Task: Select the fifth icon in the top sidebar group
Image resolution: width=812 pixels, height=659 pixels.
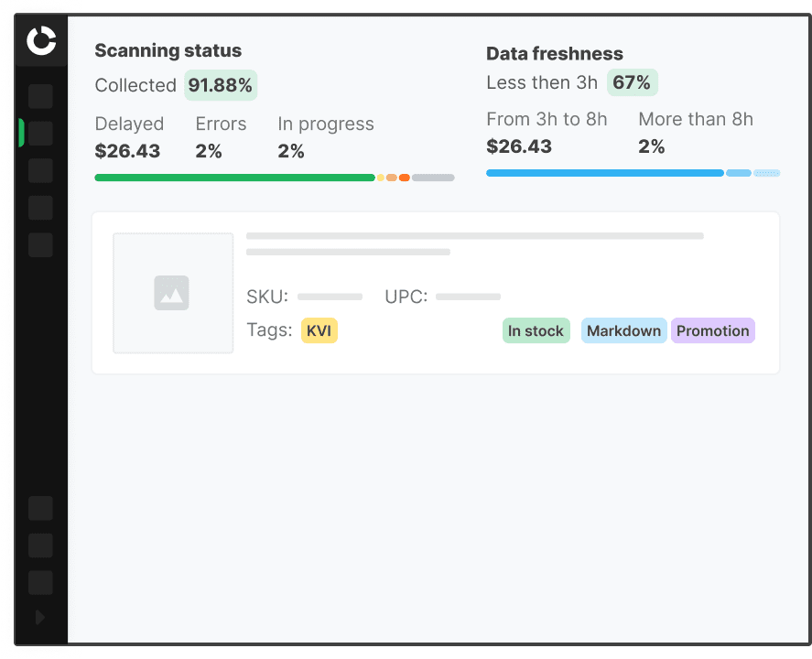Action: click(40, 244)
